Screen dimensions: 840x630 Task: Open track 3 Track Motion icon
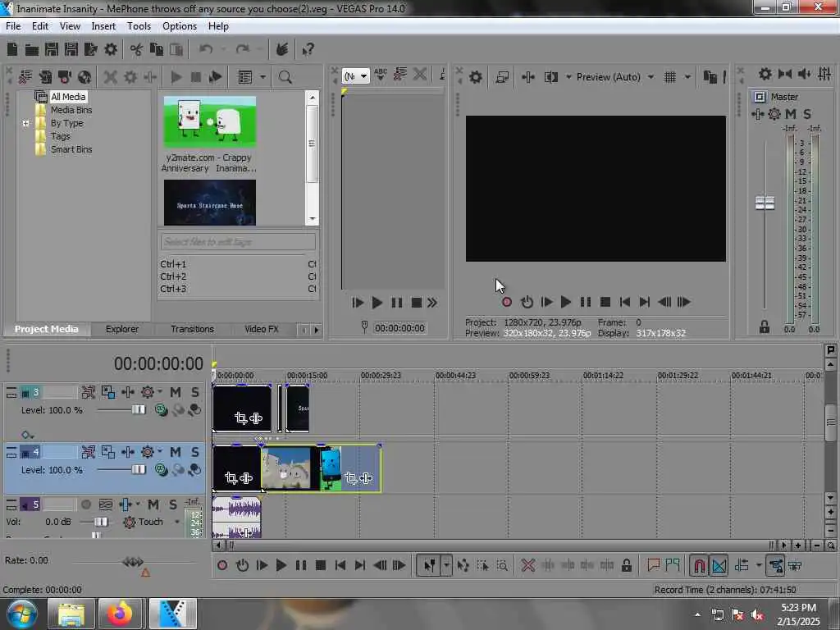89,392
